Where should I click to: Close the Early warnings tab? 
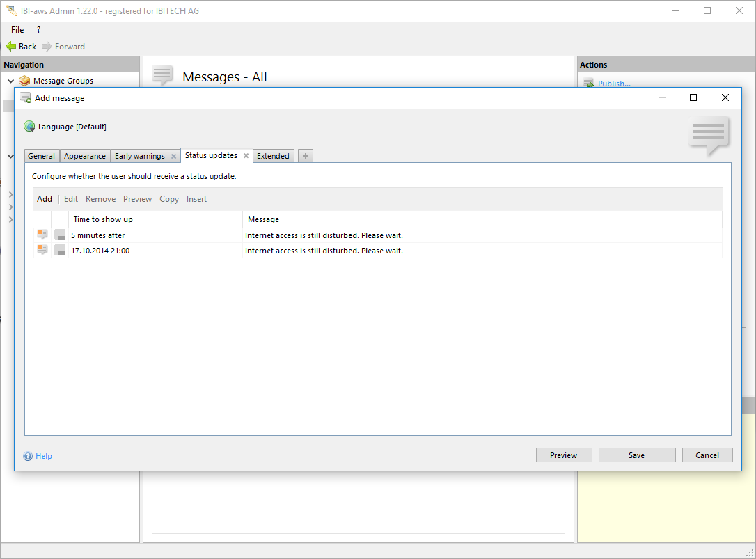[x=173, y=157]
